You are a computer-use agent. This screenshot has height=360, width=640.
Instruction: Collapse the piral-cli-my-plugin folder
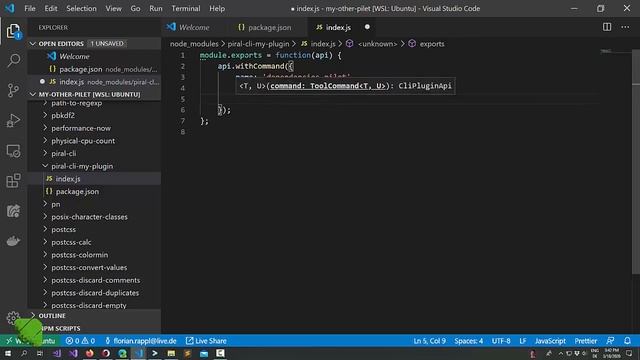tap(82, 166)
